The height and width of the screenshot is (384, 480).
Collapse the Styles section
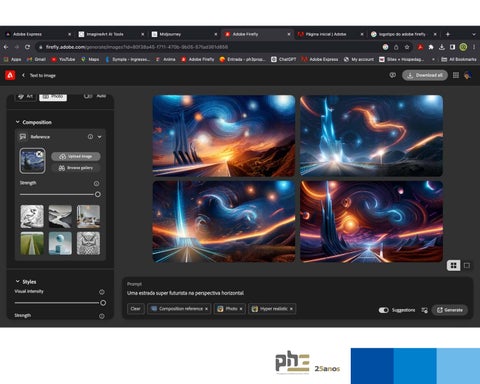18,281
